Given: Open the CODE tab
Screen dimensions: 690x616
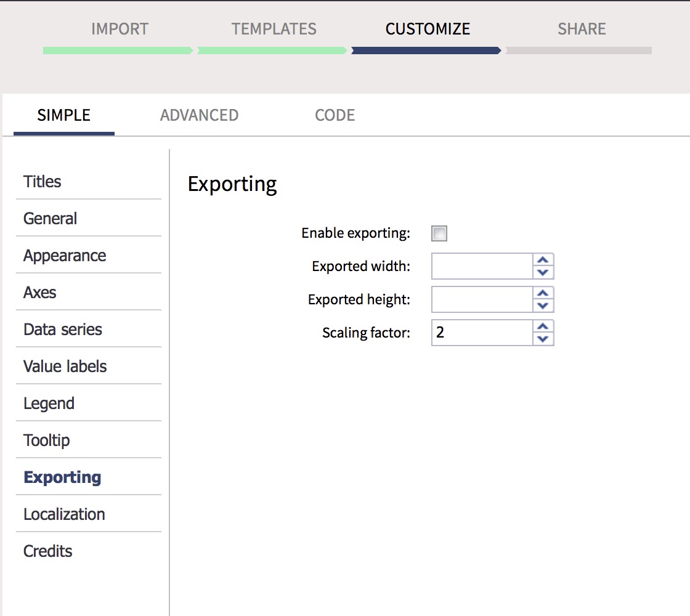Looking at the screenshot, I should pyautogui.click(x=335, y=115).
